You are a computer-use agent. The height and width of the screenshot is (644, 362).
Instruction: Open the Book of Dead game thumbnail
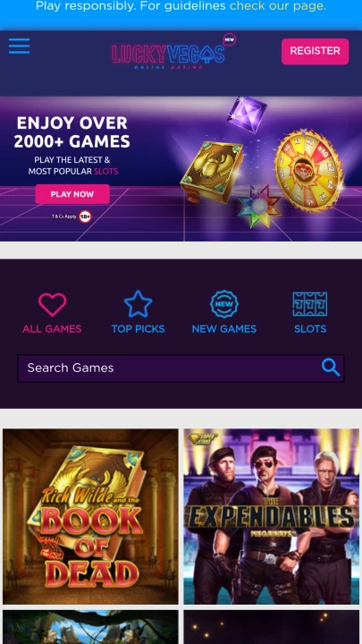coord(90,516)
